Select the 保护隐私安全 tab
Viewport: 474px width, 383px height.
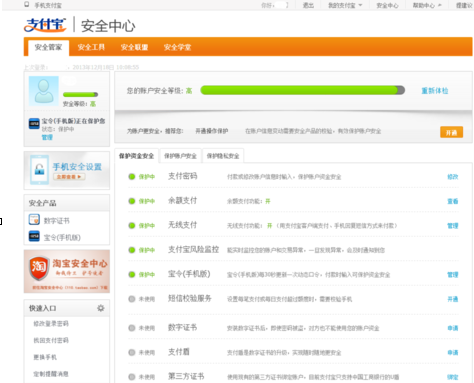click(223, 156)
